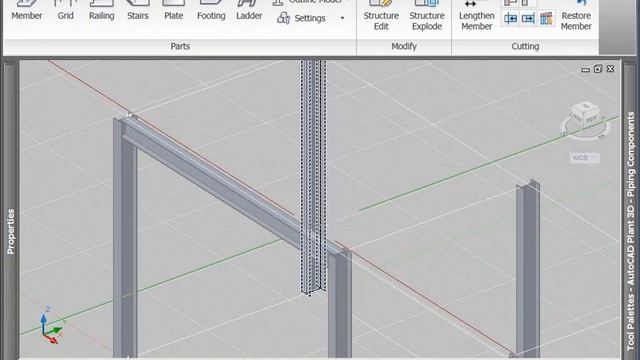
Task: Use Restore Member tool
Action: click(576, 16)
